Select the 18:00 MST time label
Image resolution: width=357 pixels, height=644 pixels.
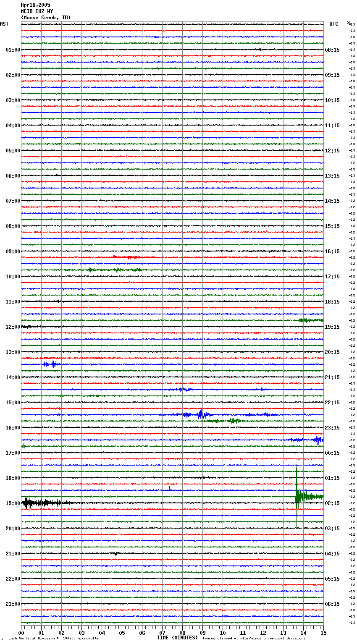13,478
